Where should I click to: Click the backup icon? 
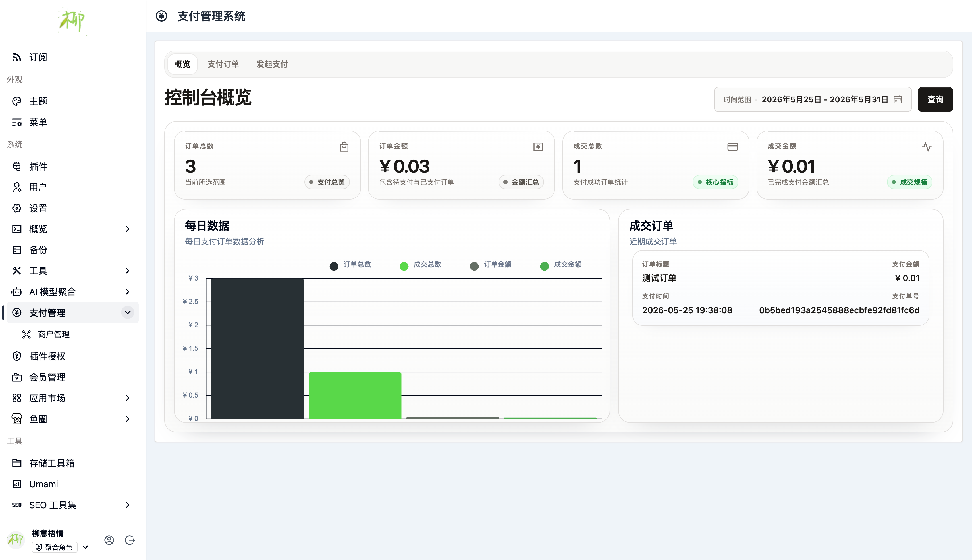tap(16, 250)
